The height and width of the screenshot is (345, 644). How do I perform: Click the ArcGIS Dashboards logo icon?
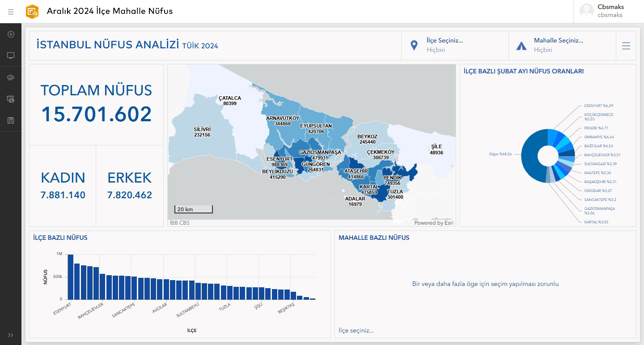(32, 12)
